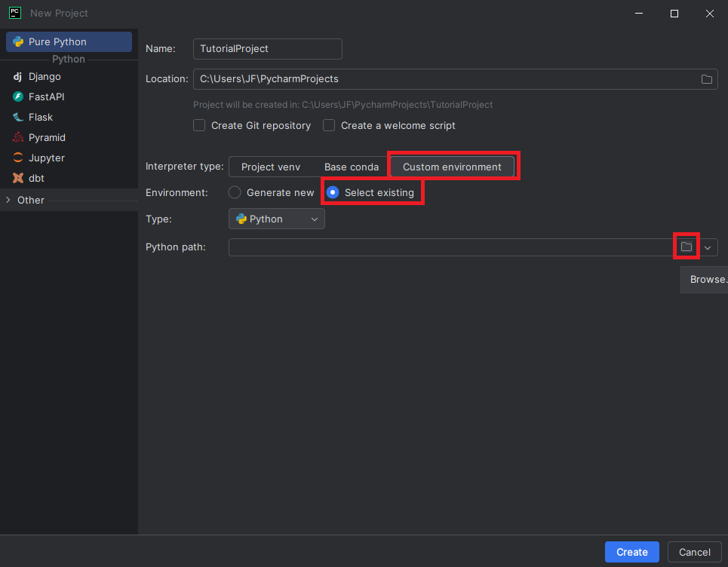Switch to Custom environment interpreter type
This screenshot has height=567, width=728.
point(452,167)
